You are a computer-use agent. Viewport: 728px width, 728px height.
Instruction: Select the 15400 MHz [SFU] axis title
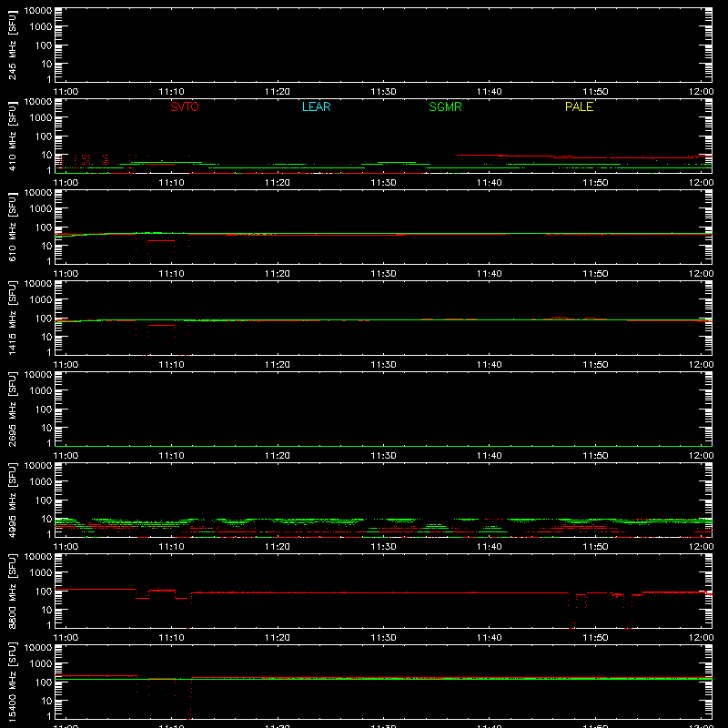tap(13, 682)
